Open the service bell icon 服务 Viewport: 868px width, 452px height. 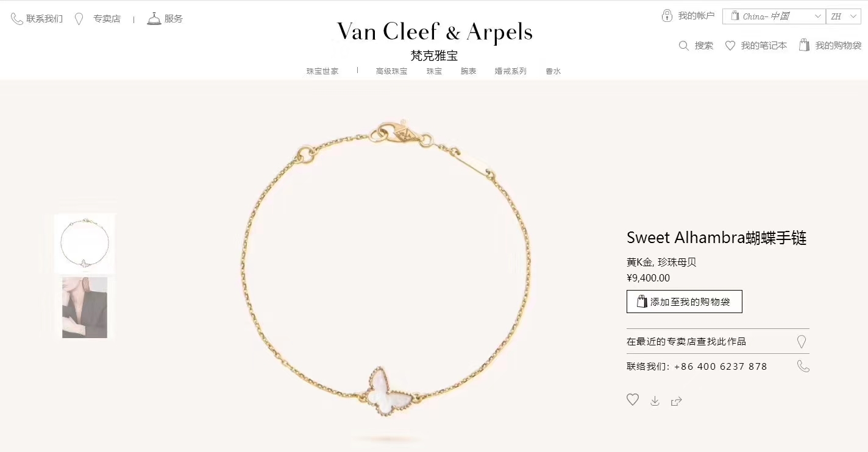(154, 18)
